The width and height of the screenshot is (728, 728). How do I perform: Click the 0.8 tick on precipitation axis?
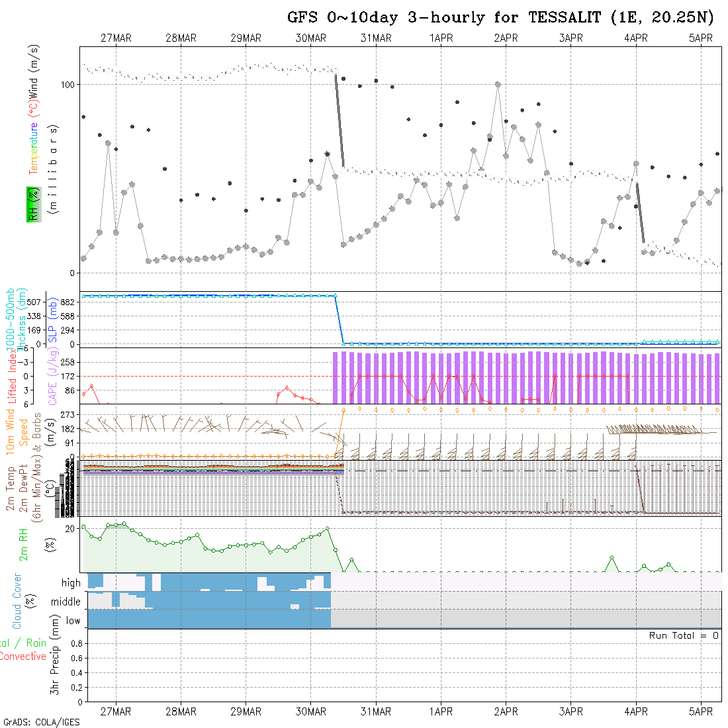75,643
